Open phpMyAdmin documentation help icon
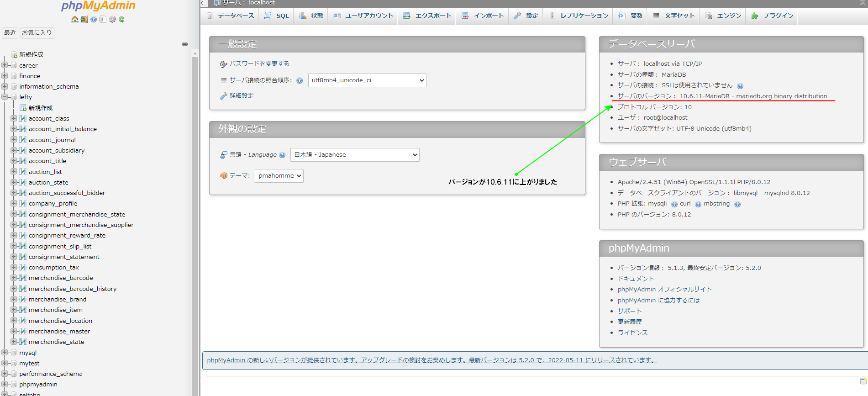 94,19
